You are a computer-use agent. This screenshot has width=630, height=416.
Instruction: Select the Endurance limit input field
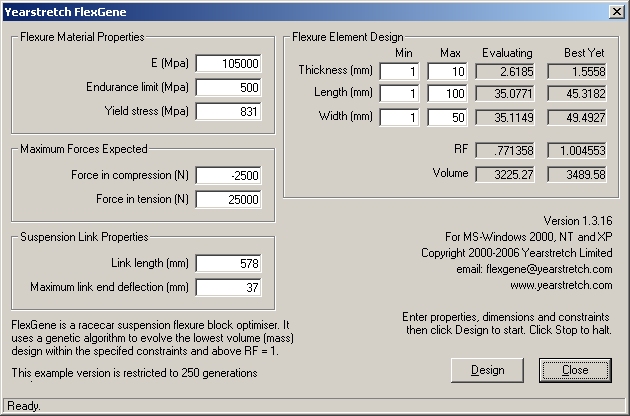click(228, 88)
